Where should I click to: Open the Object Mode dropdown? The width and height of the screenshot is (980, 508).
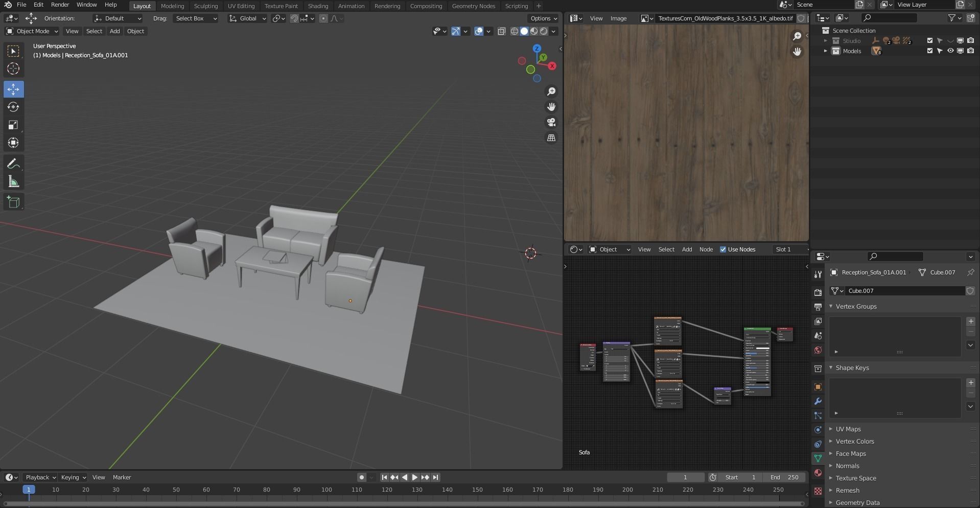coord(32,31)
